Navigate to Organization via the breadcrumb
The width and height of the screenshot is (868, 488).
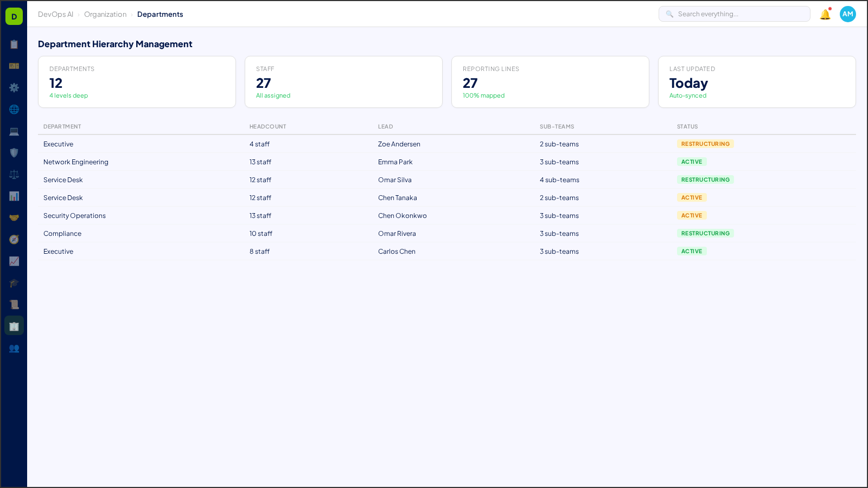coord(105,14)
